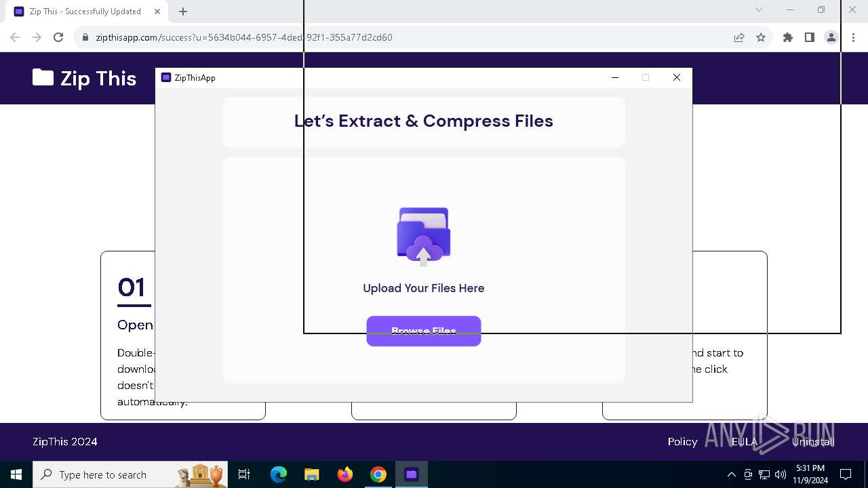Switch to ZipThisApp on taskbar
The image size is (868, 488).
tap(412, 474)
